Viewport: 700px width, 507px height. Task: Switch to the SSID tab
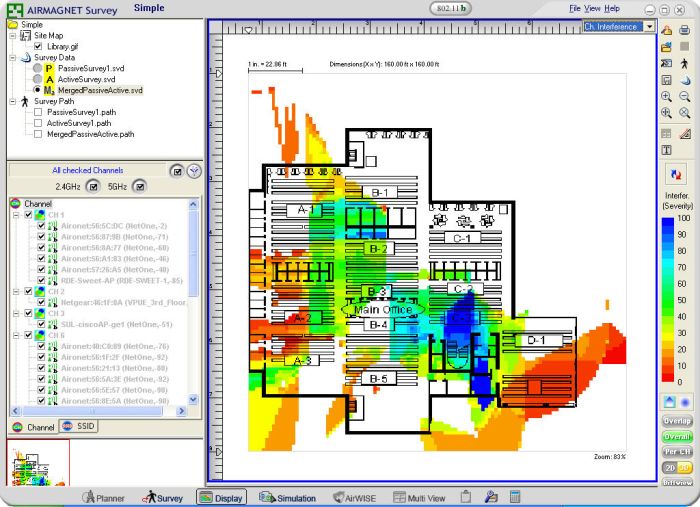79,426
